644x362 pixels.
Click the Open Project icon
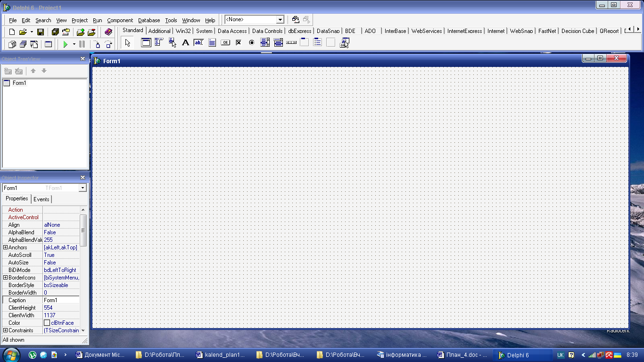[x=66, y=32]
